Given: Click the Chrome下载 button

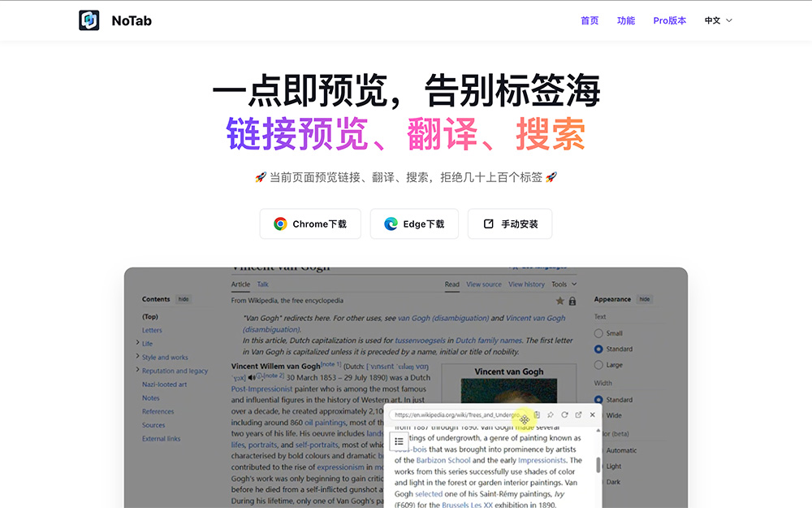Looking at the screenshot, I should (310, 224).
